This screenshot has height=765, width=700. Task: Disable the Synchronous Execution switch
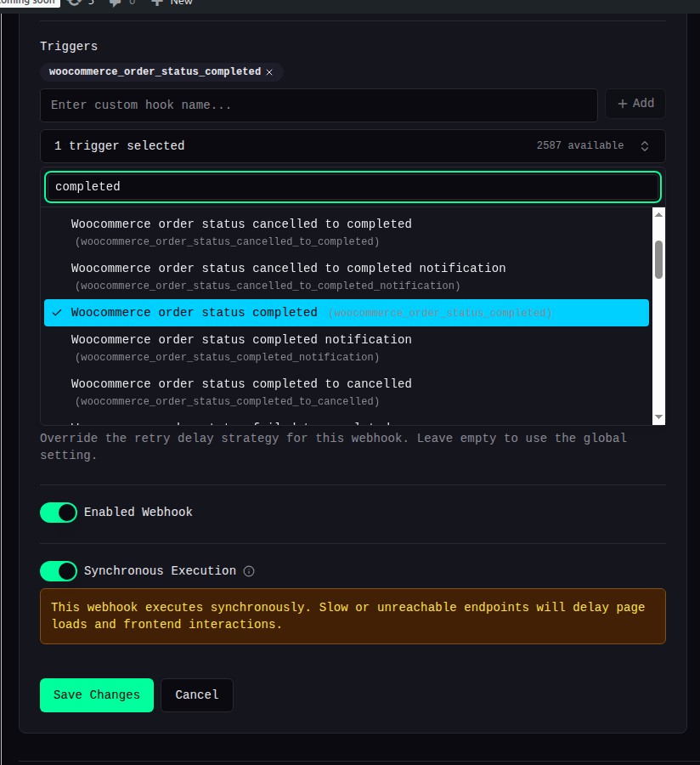pyautogui.click(x=59, y=571)
